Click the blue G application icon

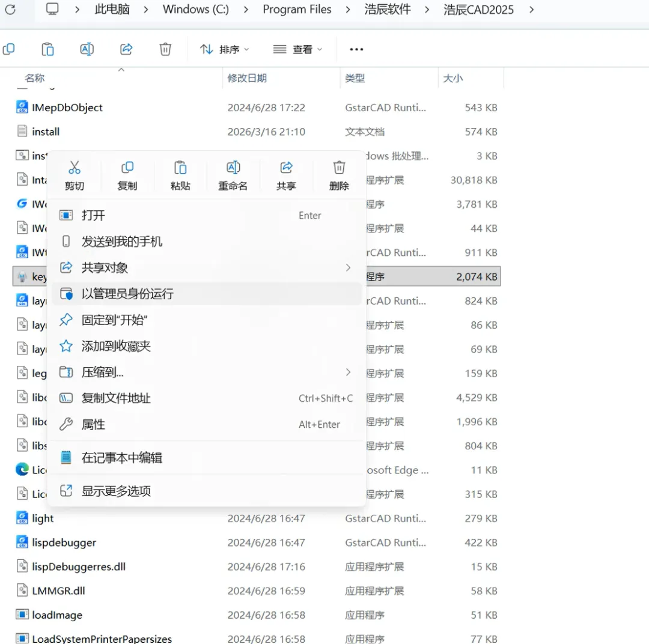(22, 203)
